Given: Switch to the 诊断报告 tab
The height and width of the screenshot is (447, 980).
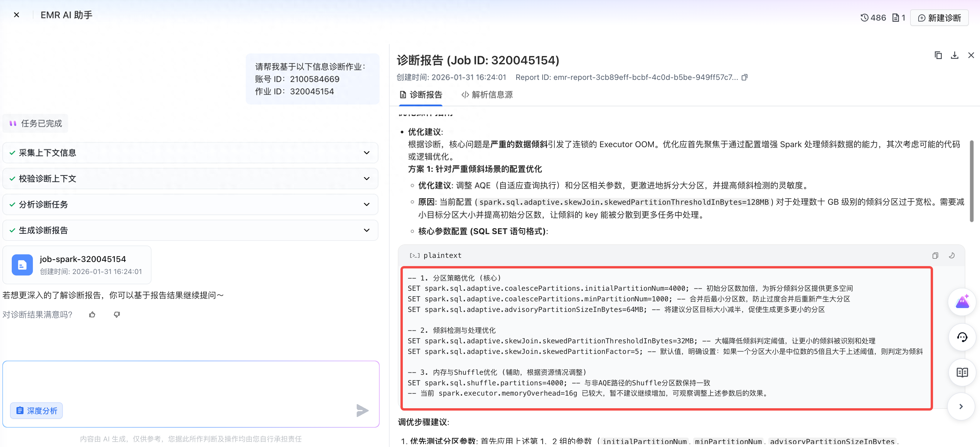Looking at the screenshot, I should pos(421,95).
